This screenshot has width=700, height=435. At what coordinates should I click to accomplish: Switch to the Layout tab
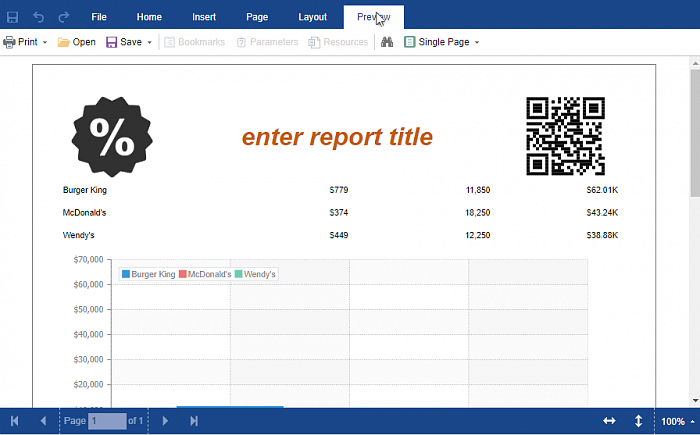point(312,17)
